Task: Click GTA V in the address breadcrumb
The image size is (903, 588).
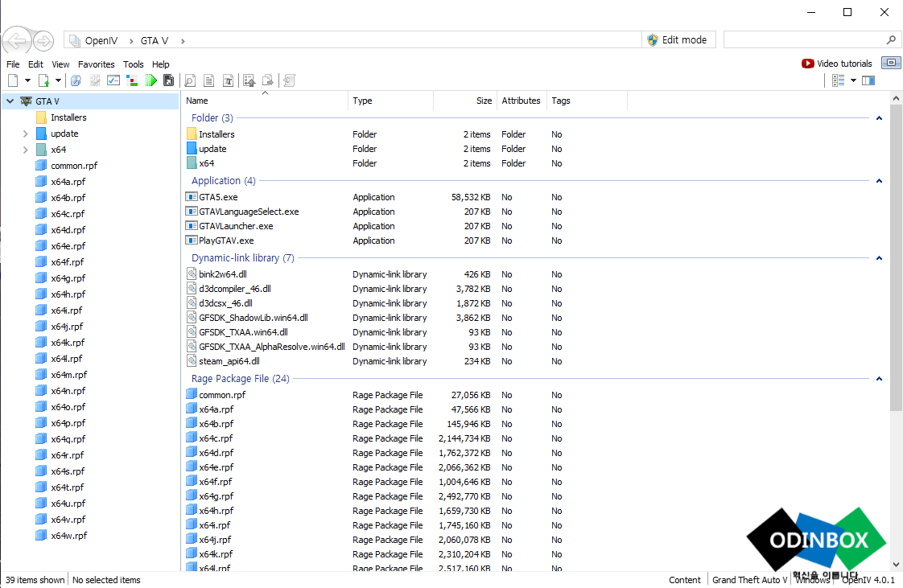Action: pyautogui.click(x=155, y=40)
